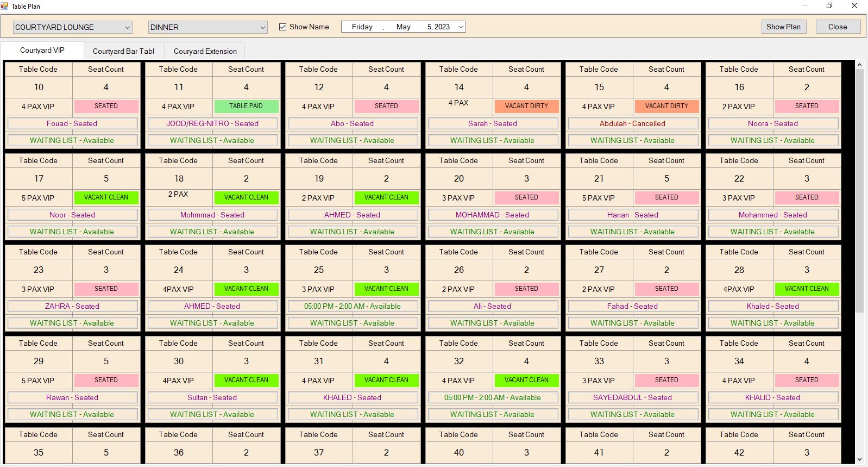Open reservation Noor - Seated
Screen dimensions: 868x467
(72, 215)
